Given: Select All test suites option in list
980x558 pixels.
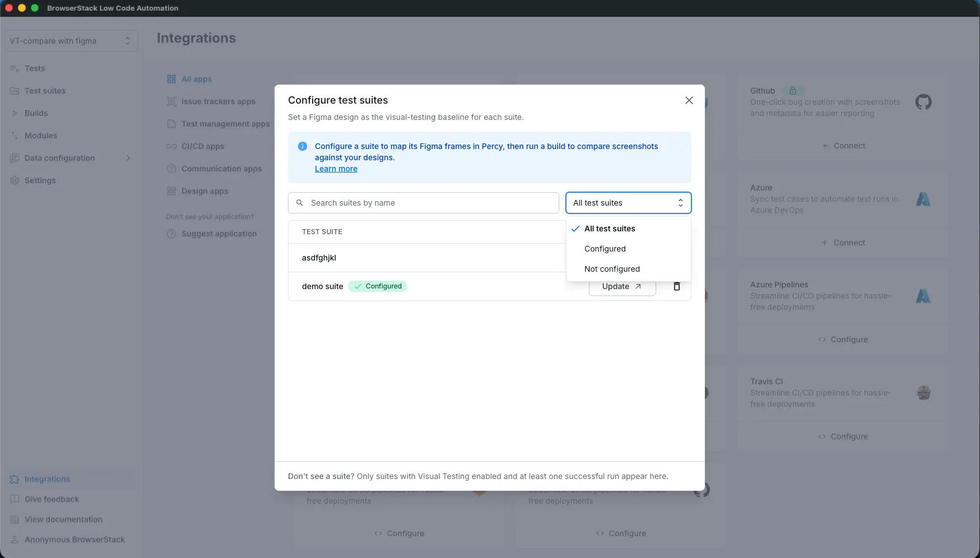Looking at the screenshot, I should click(x=628, y=229).
